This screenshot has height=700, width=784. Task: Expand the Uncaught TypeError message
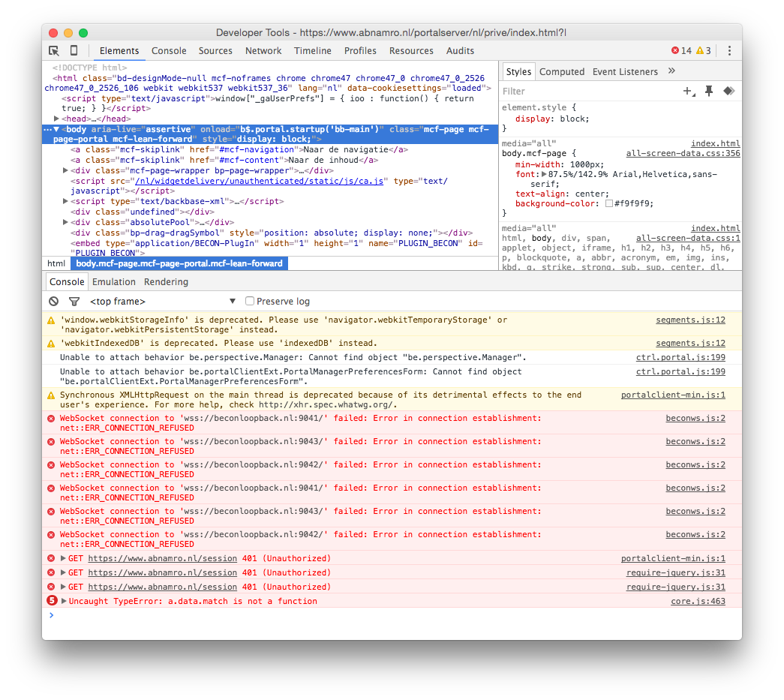64,601
